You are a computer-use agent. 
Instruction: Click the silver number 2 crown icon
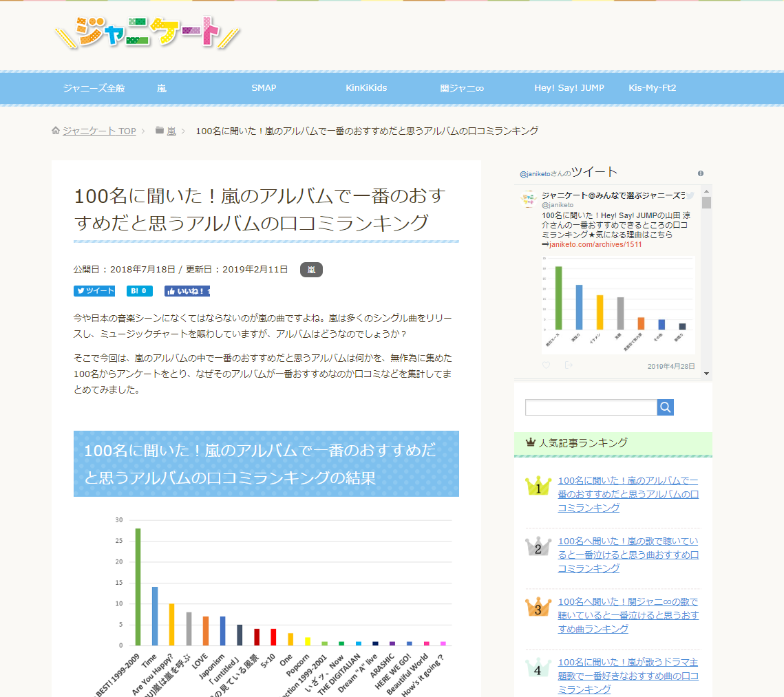pyautogui.click(x=538, y=546)
